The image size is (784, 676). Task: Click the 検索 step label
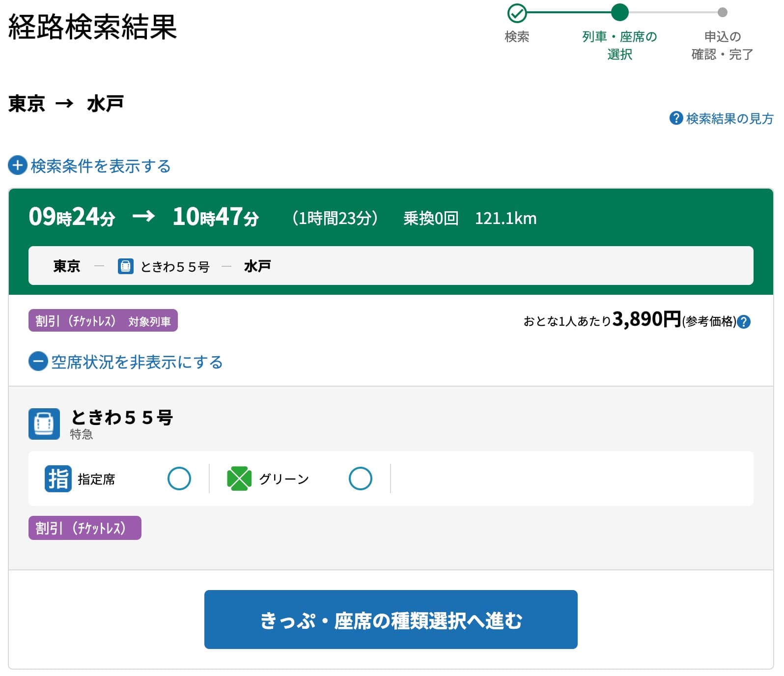pyautogui.click(x=517, y=37)
